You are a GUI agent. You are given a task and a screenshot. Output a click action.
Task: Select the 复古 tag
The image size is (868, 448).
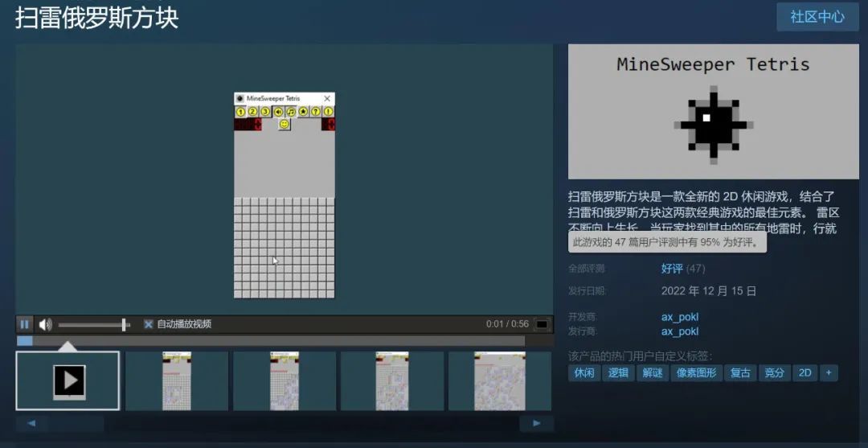[740, 373]
